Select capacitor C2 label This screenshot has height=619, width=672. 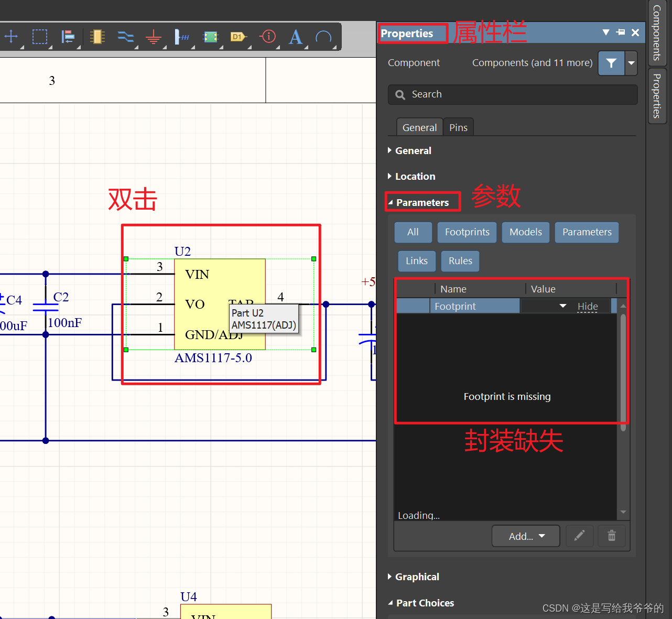coord(61,297)
